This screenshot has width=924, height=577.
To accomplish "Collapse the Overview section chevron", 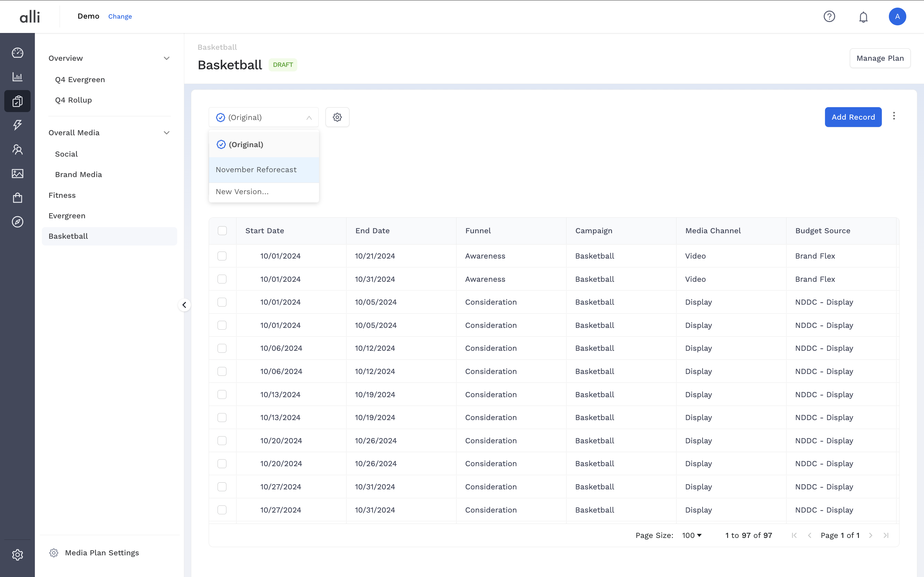I will [167, 58].
